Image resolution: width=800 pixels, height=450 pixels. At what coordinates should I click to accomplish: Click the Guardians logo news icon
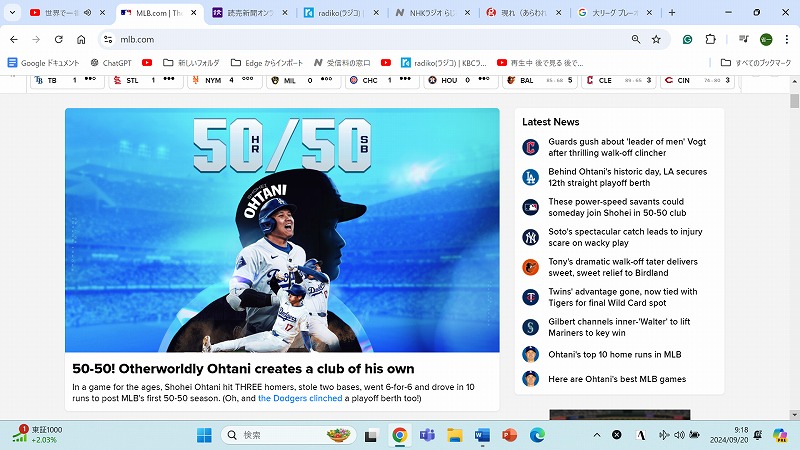pyautogui.click(x=531, y=147)
